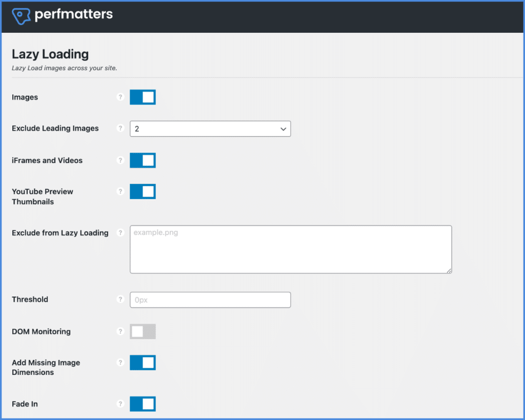Select the Lazy Loading heading text
This screenshot has height=420, width=525.
pos(50,54)
